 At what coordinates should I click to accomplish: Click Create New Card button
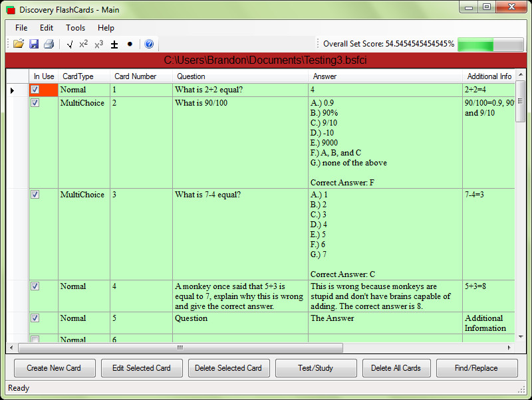tap(55, 368)
